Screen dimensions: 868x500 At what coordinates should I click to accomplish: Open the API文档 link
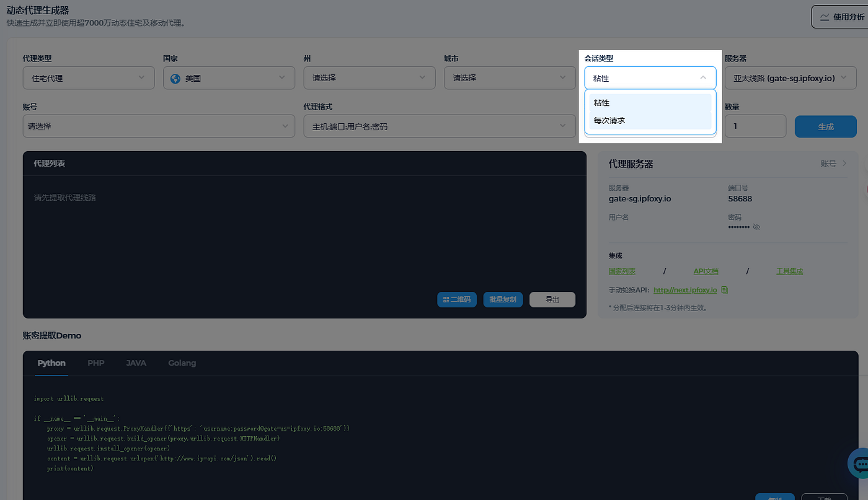(x=706, y=271)
